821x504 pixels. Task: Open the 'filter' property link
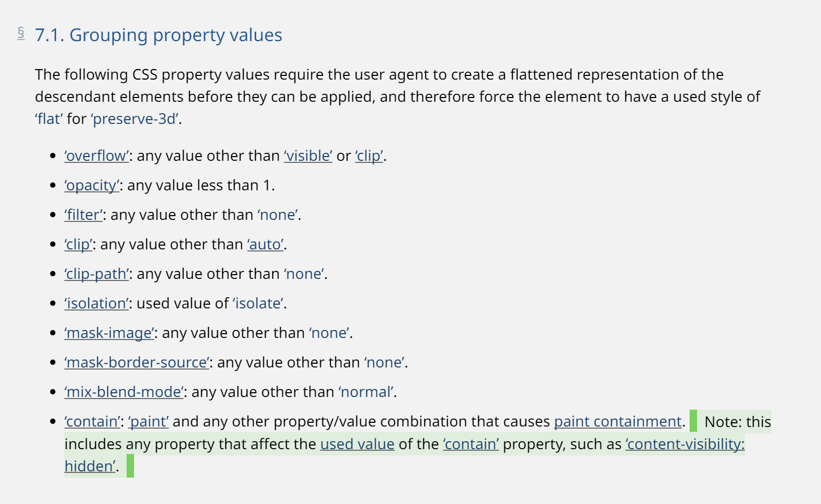pyautogui.click(x=83, y=215)
